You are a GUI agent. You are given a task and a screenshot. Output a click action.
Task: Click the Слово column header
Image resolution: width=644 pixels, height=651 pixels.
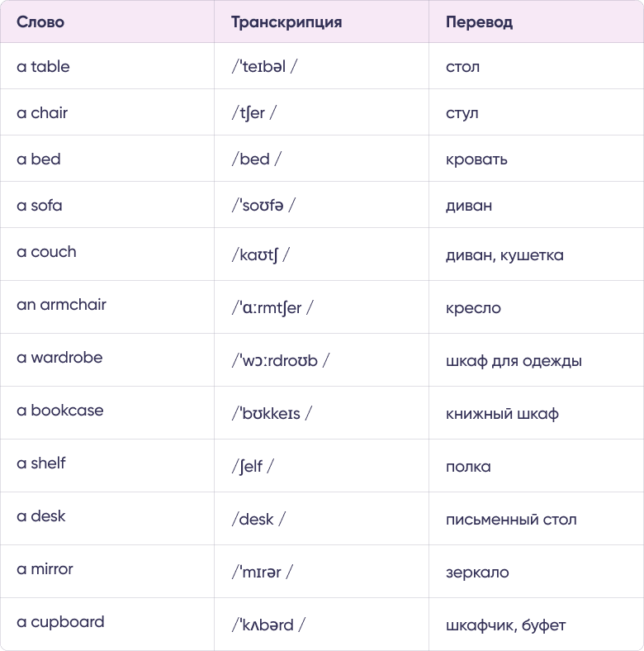pos(40,22)
